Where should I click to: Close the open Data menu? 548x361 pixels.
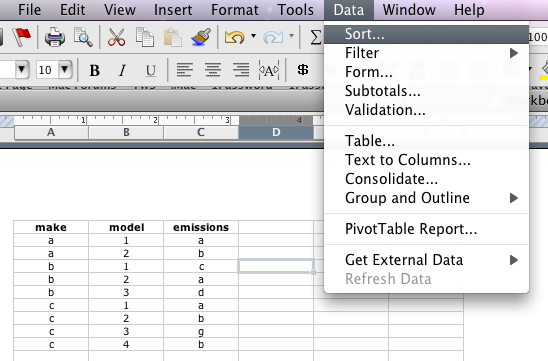349,10
